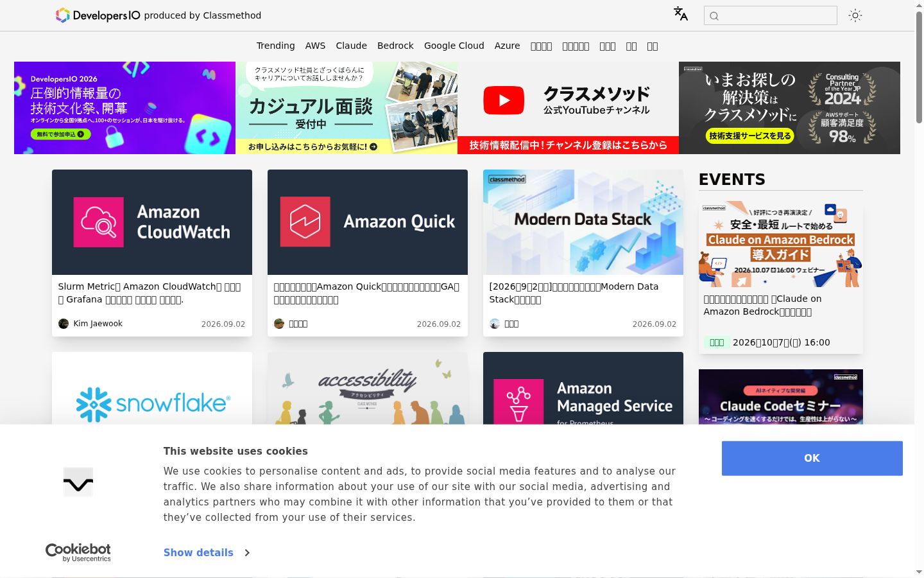
Task: Open the casual interview banner
Action: 346,108
